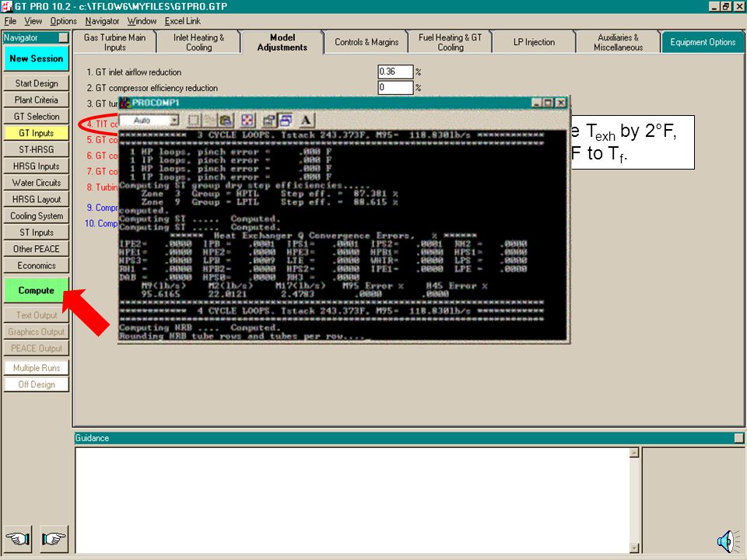This screenshot has width=747, height=560.
Task: Switch to LP Injection tab
Action: click(534, 42)
